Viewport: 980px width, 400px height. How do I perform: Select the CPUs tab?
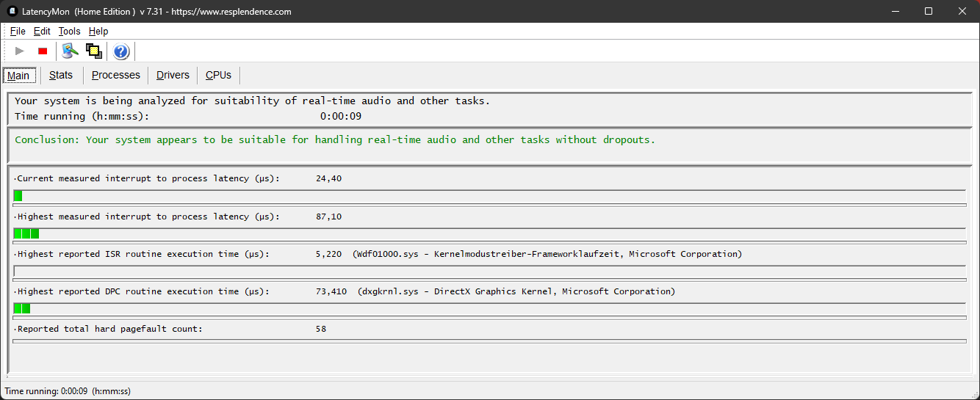tap(218, 75)
